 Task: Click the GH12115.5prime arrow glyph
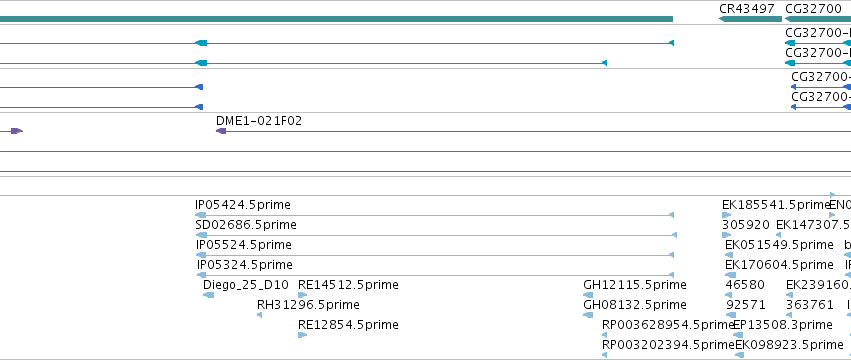588,295
